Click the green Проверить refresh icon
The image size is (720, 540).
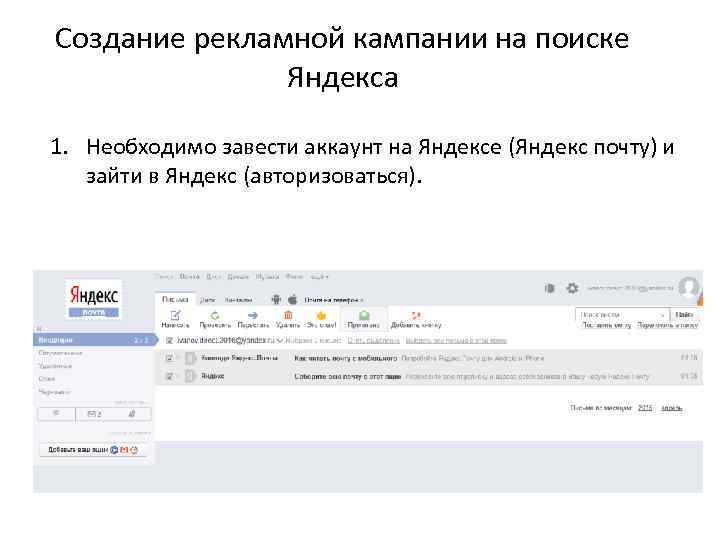click(x=215, y=315)
